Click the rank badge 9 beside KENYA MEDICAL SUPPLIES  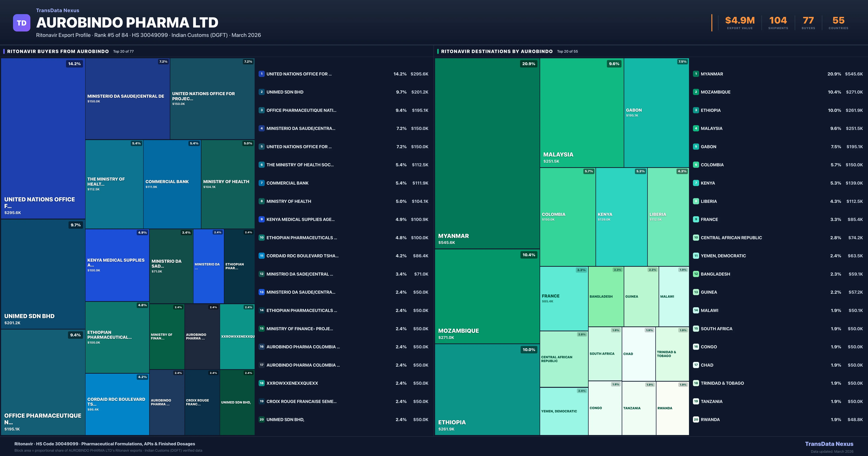click(x=261, y=219)
